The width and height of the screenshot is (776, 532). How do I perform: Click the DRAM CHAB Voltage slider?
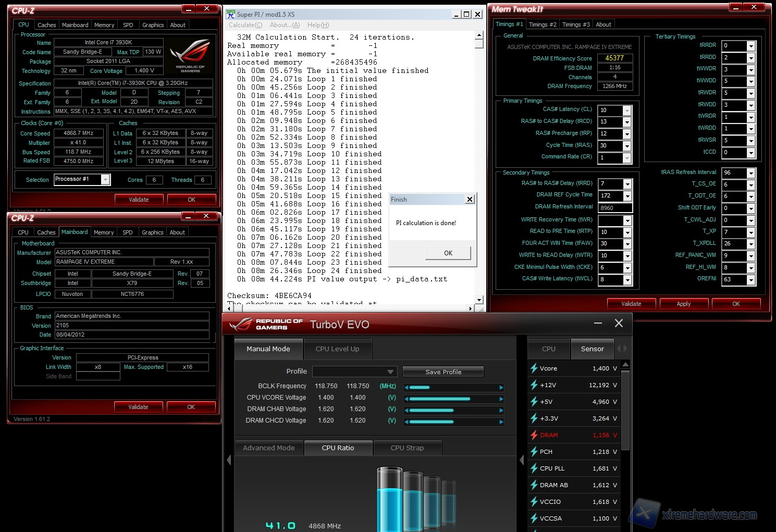tap(452, 410)
